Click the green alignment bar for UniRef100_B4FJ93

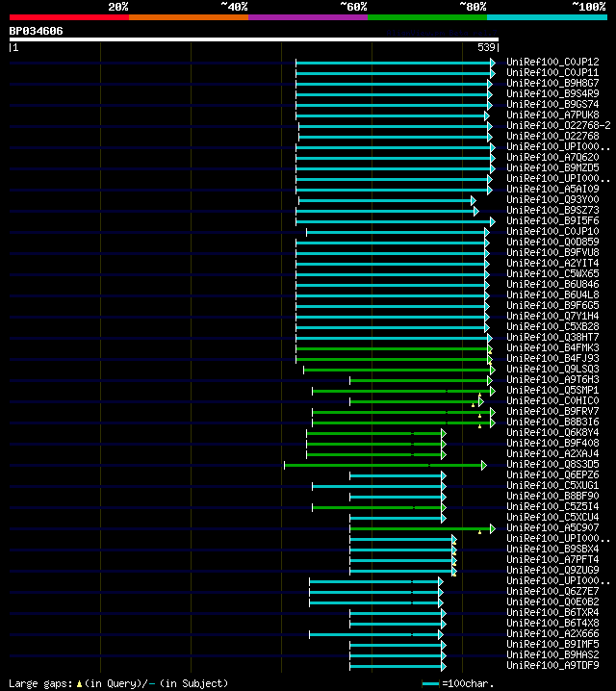coord(394,359)
